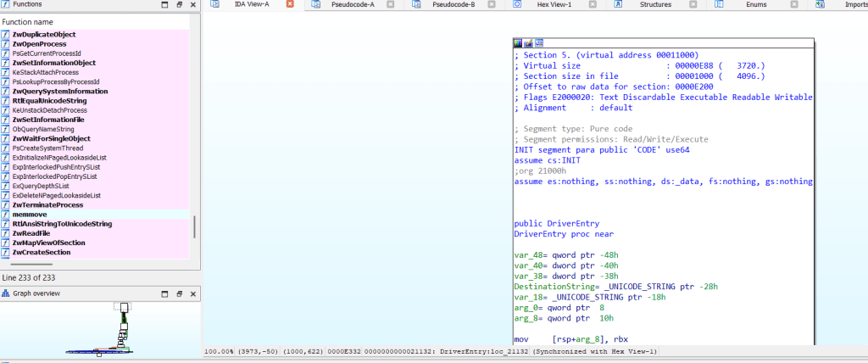This screenshot has height=363, width=868.
Task: Click the edit icon in graph node title bar
Action: 528,42
